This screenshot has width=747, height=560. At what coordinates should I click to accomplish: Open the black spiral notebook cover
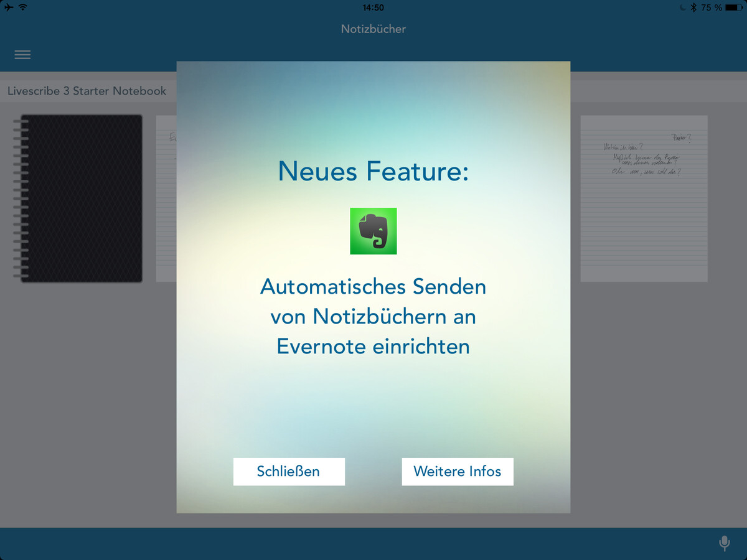coord(78,198)
